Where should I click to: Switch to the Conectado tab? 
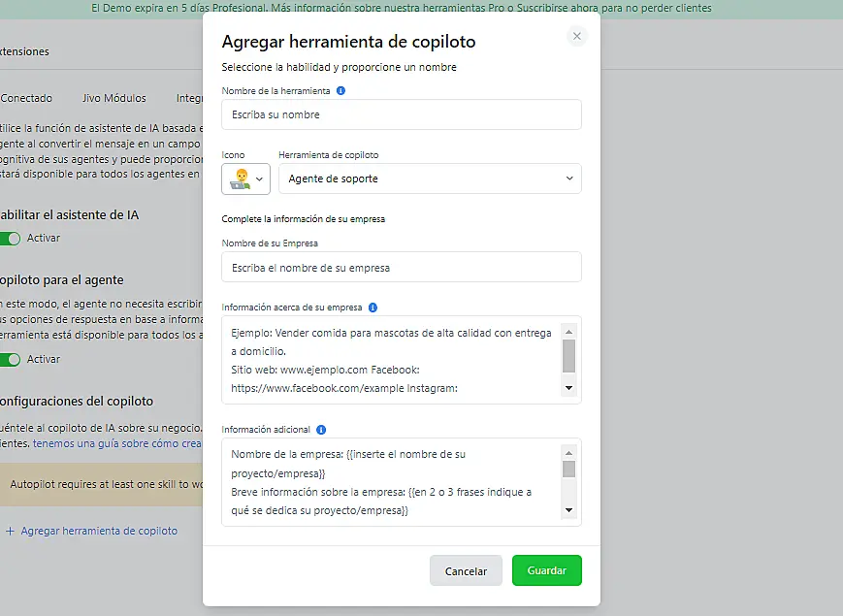26,98
